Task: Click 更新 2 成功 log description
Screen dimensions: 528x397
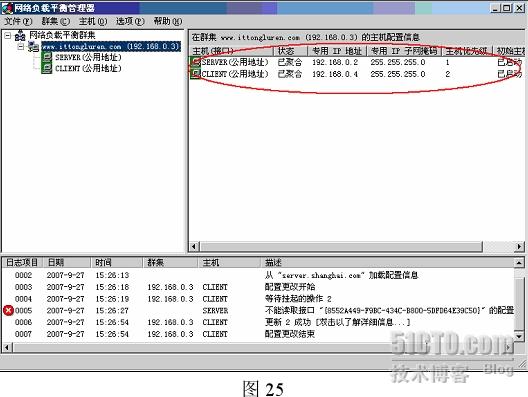Action: click(337, 322)
